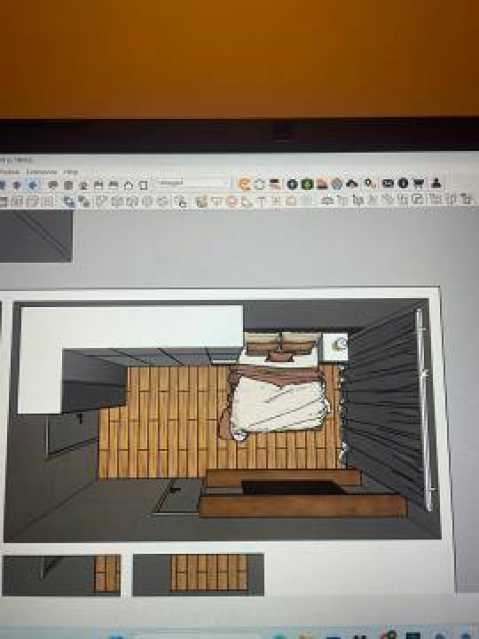Click the square outline view icon
The image size is (479, 639).
[x=143, y=185]
